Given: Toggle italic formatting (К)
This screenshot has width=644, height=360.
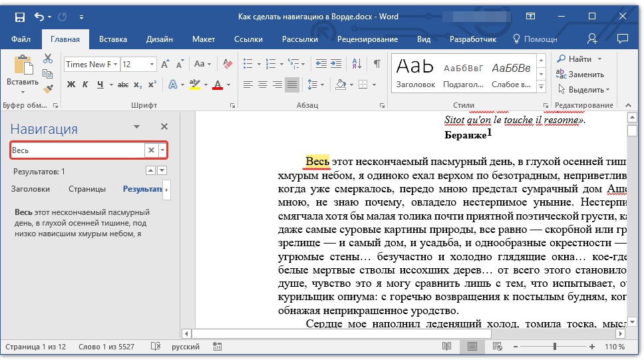Looking at the screenshot, I should point(85,85).
